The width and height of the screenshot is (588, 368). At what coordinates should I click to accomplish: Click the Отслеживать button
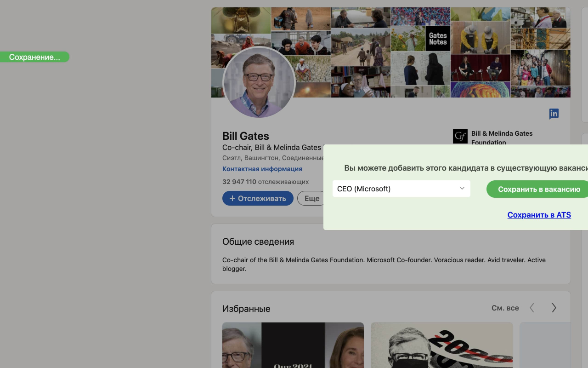point(258,198)
